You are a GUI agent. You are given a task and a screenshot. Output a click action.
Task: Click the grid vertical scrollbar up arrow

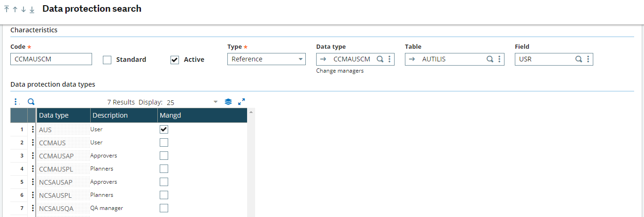tap(251, 112)
